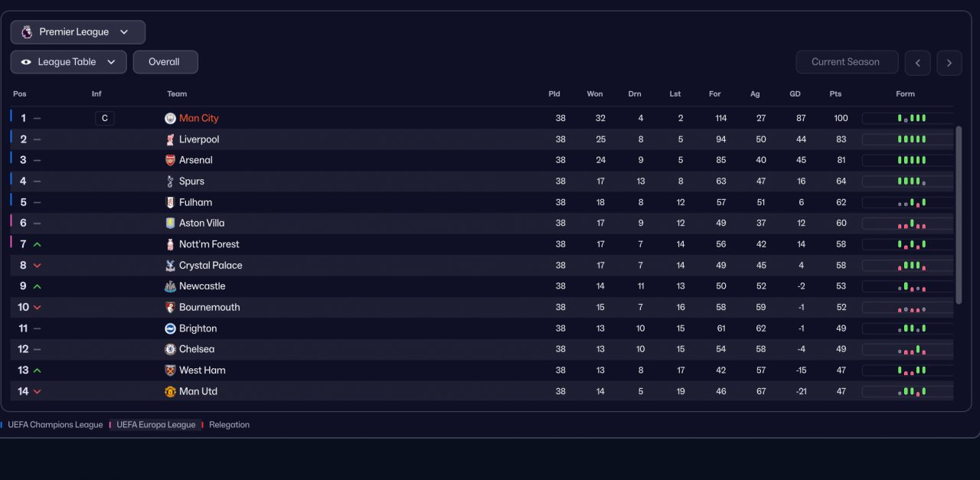Sort table by GD column header

click(795, 94)
